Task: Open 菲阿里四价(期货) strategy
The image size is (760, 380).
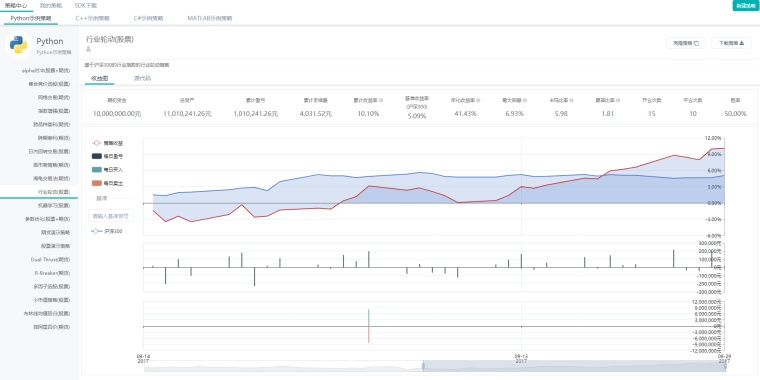Action: pyautogui.click(x=51, y=327)
